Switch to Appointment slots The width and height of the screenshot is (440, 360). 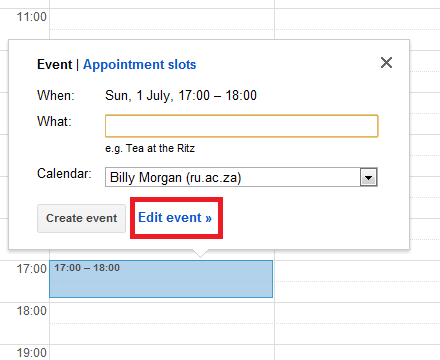tap(140, 64)
